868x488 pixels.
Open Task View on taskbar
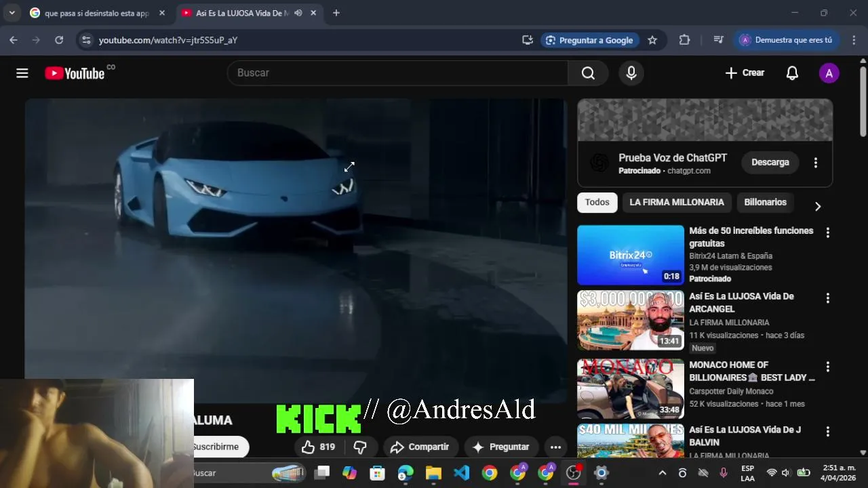[322, 472]
